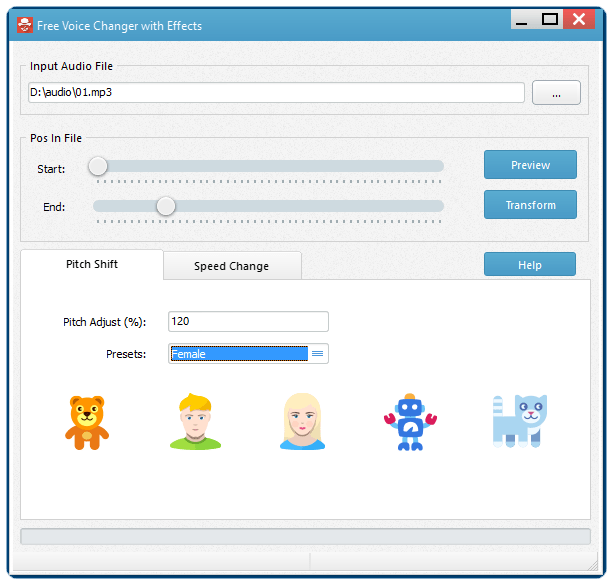Click the Input Audio File path field
Screen dimensions: 612x584
tap(276, 93)
